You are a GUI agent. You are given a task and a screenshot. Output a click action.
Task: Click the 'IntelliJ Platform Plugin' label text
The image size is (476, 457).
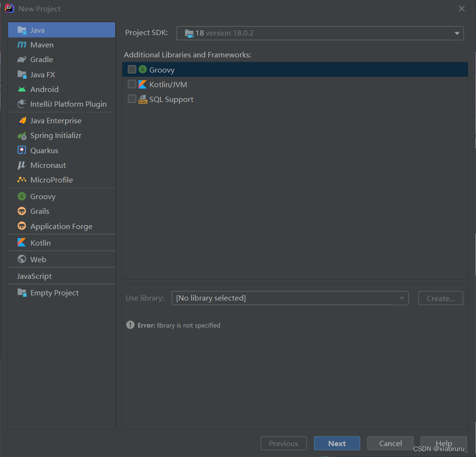[x=68, y=104]
